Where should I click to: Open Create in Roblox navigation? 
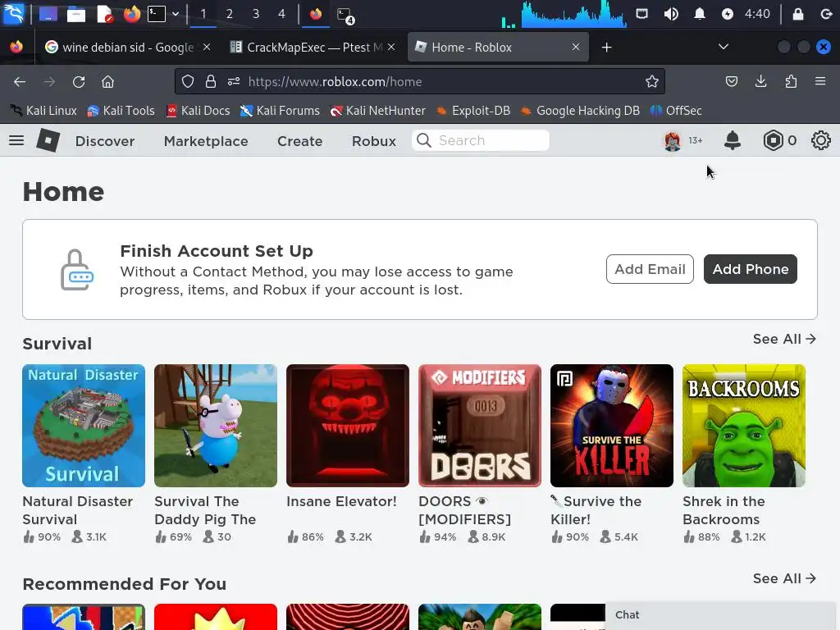[300, 141]
